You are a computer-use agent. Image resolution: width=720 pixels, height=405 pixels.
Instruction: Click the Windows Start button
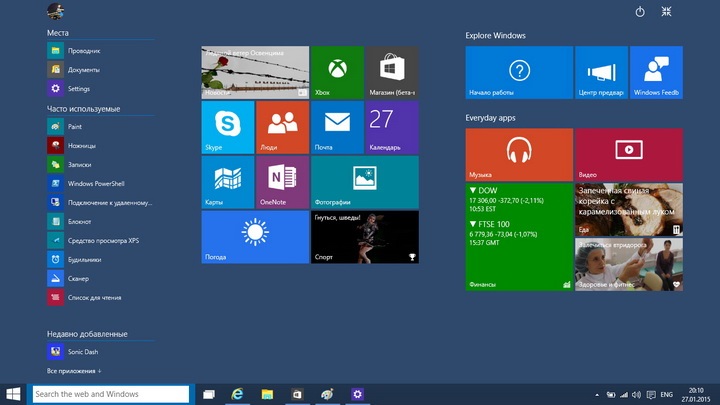coord(14,395)
